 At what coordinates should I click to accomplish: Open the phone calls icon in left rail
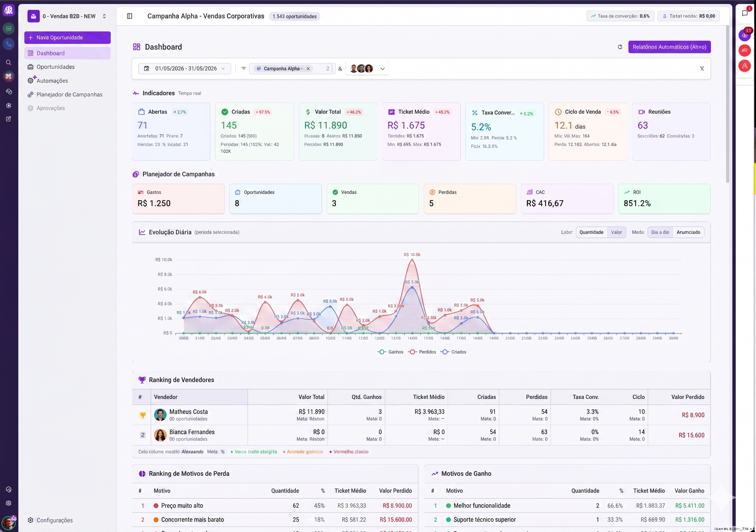tap(9, 44)
